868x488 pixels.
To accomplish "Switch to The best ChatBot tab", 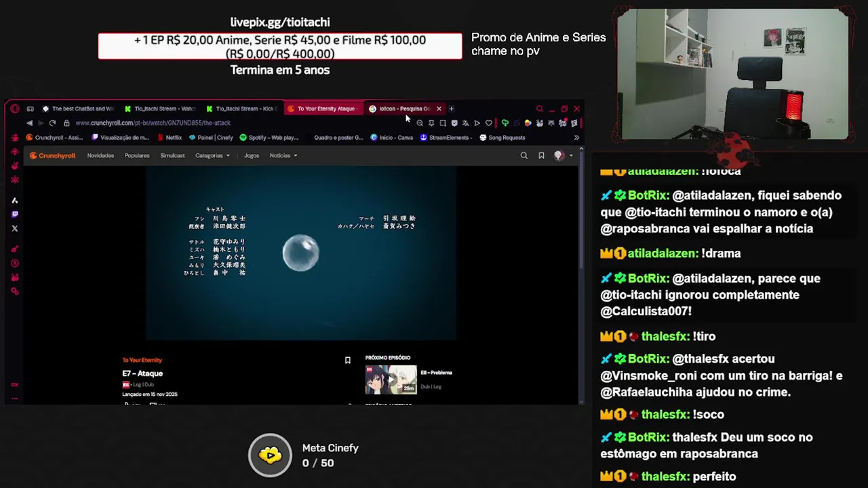I will click(x=78, y=108).
